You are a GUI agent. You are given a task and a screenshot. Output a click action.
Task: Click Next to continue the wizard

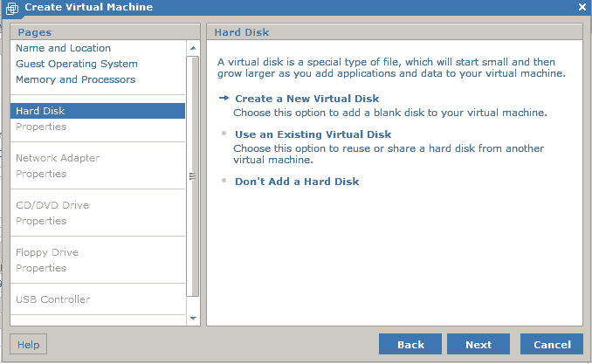[478, 345]
